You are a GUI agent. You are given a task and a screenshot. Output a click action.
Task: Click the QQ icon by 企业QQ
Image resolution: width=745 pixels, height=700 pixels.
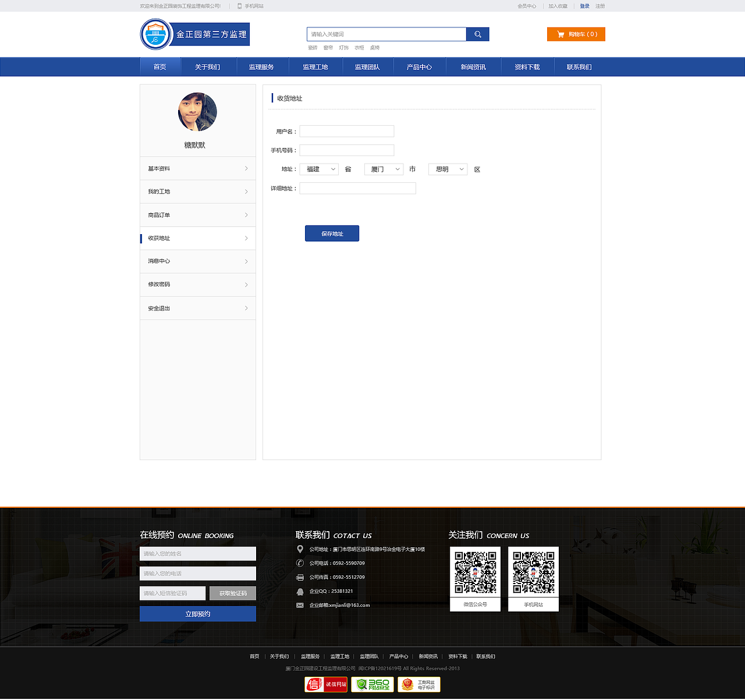[300, 591]
